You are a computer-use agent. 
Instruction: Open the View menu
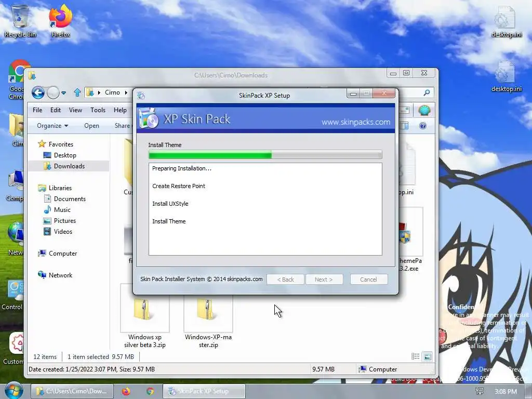[75, 110]
